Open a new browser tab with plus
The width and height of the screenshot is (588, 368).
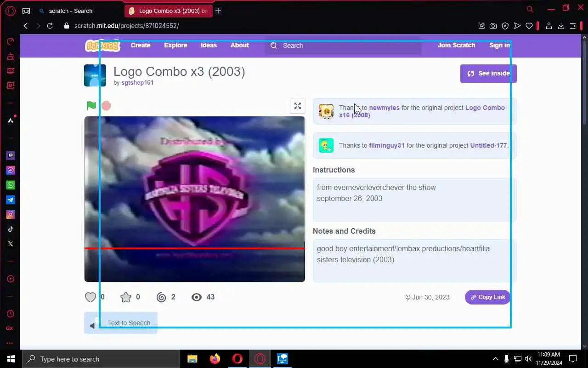point(218,11)
